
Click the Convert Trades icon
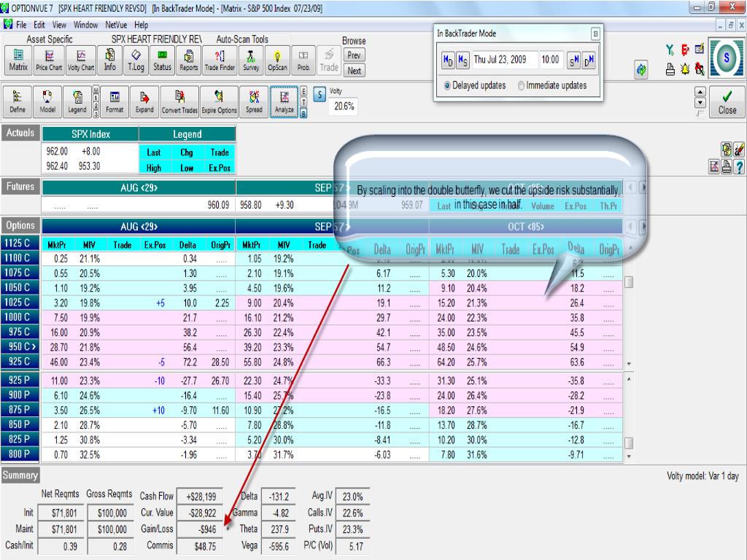click(179, 101)
